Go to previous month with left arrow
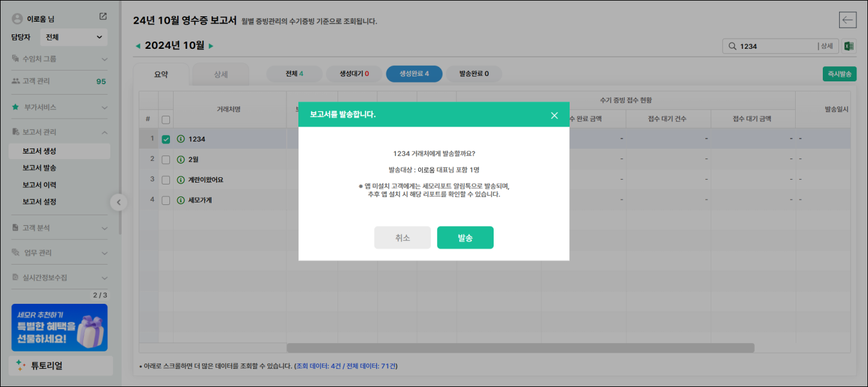This screenshot has height=387, width=868. (137, 46)
